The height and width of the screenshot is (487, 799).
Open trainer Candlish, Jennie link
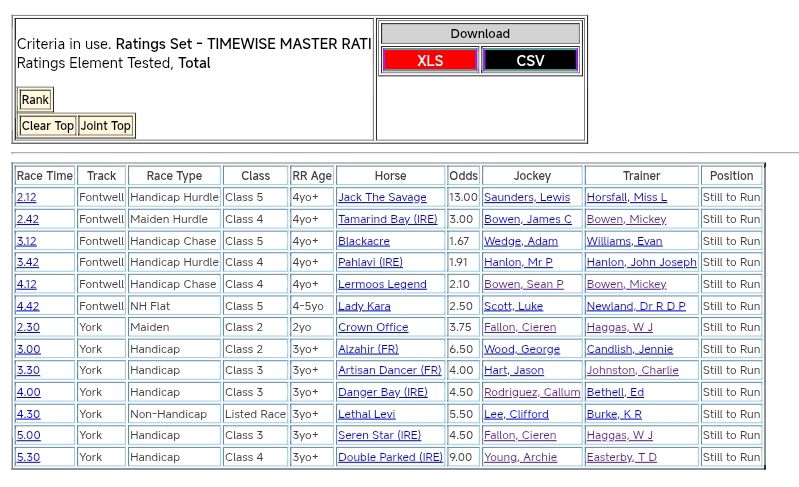pyautogui.click(x=629, y=350)
